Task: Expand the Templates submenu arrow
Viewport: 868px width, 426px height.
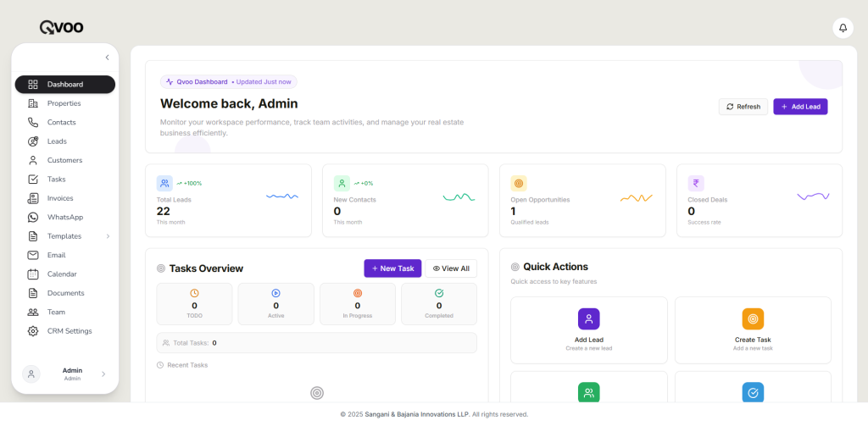Action: pos(108,236)
